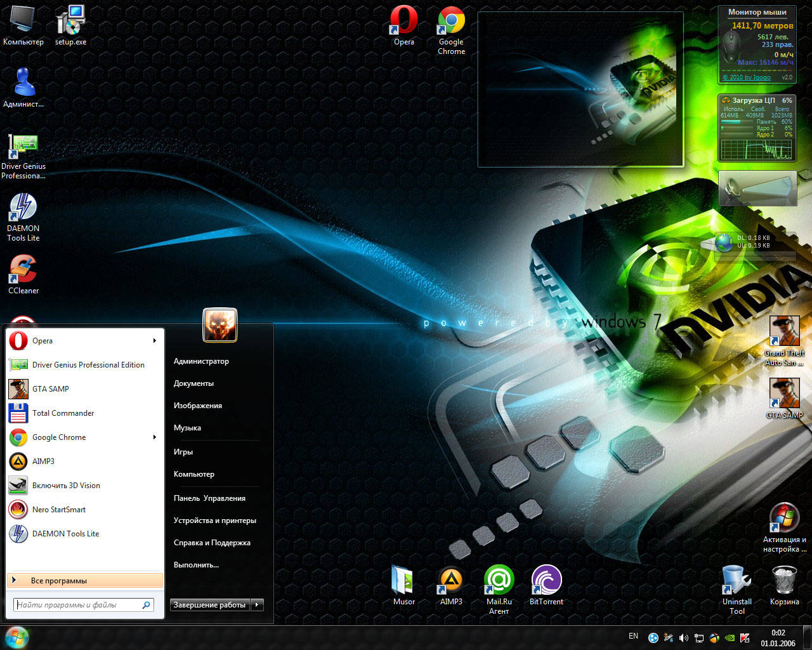Open Документы link

click(x=193, y=383)
